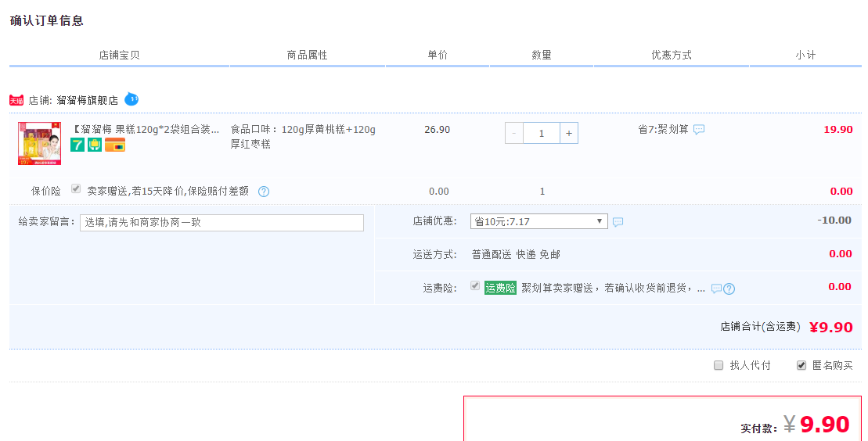Click the 给卖家留言 message field
This screenshot has height=441, width=868.
point(222,222)
